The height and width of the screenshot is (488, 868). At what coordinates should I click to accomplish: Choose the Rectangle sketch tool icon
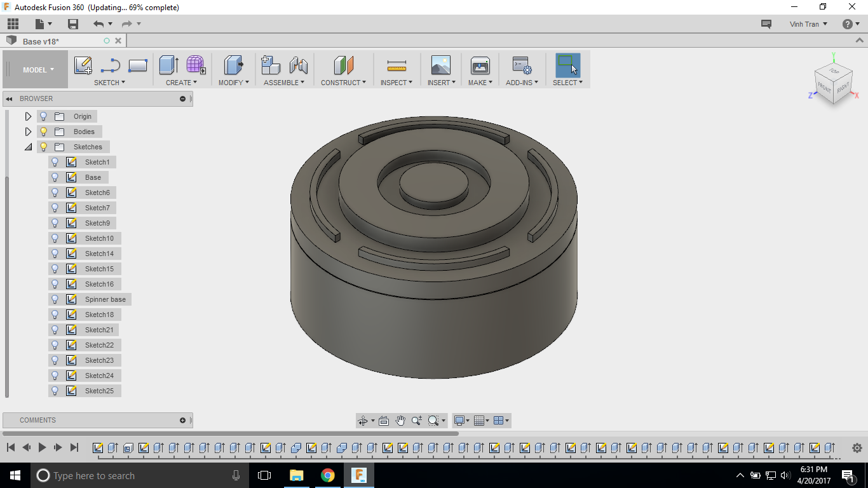tap(138, 65)
